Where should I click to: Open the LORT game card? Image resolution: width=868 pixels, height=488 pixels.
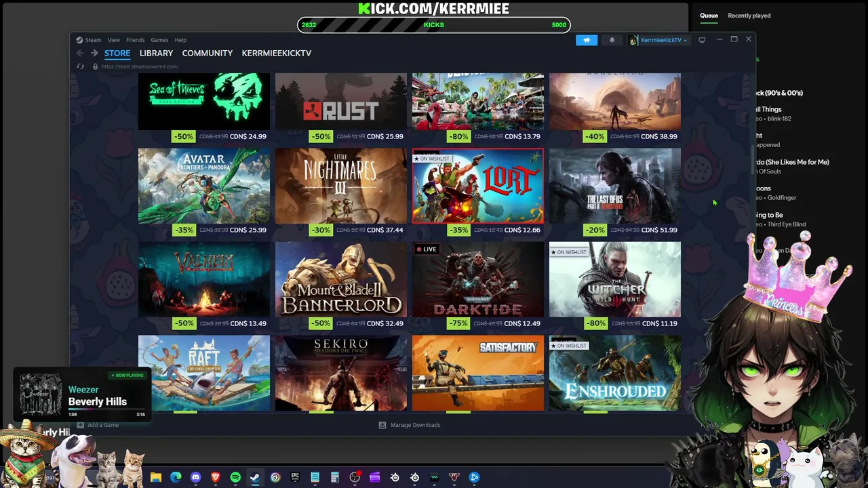pos(478,186)
